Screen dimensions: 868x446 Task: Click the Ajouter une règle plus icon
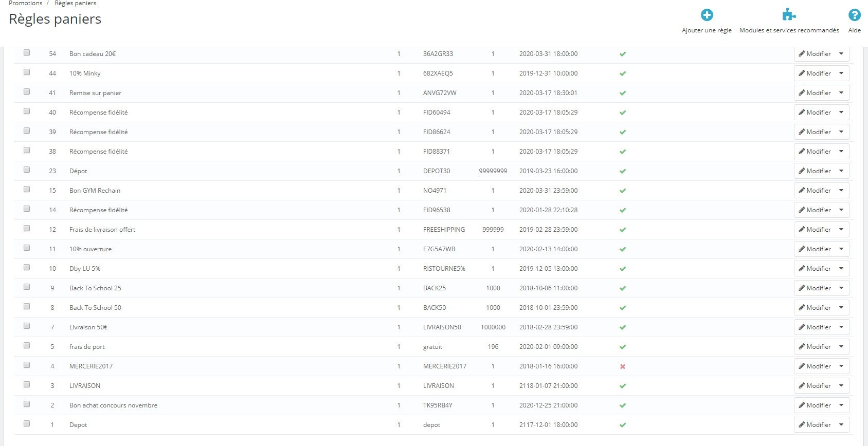(x=707, y=15)
